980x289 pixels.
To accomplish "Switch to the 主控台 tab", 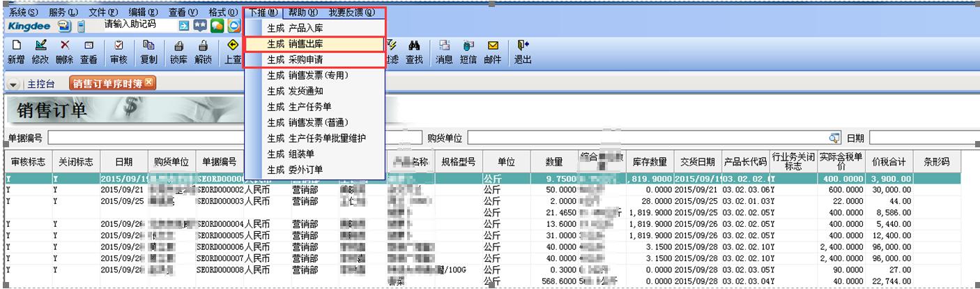I will pos(41,84).
